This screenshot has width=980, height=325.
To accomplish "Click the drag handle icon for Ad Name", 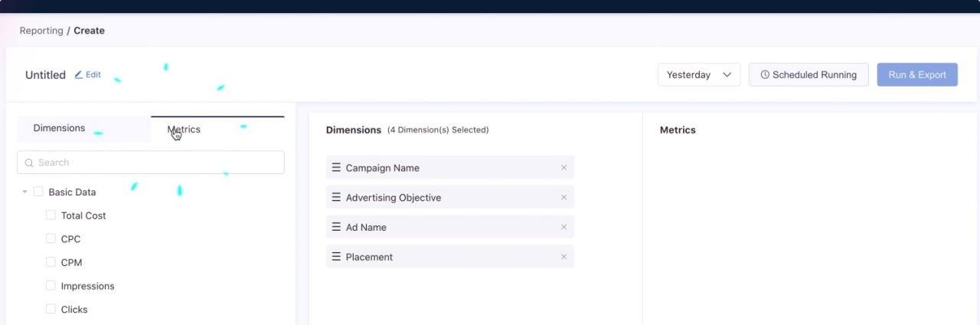I will [336, 227].
